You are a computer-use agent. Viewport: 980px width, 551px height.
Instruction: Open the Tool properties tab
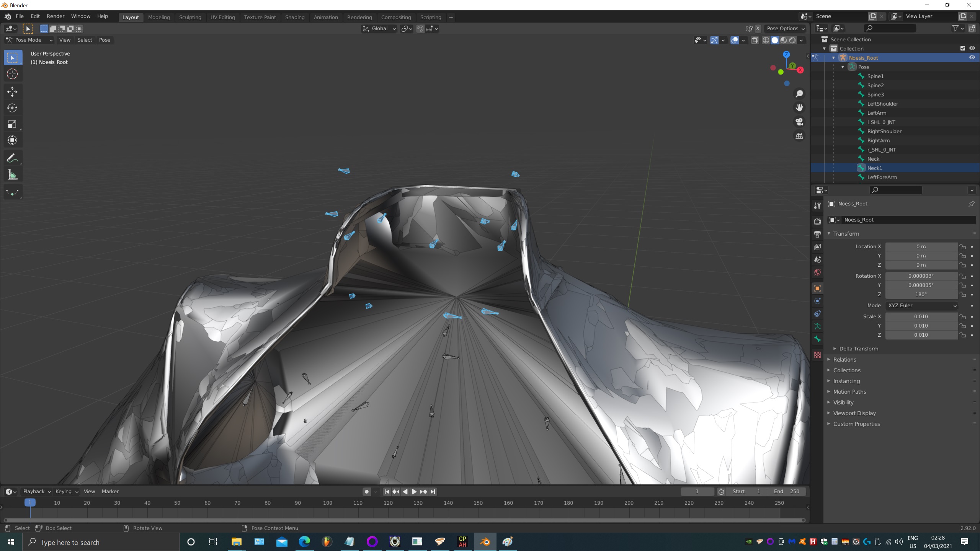tap(817, 206)
